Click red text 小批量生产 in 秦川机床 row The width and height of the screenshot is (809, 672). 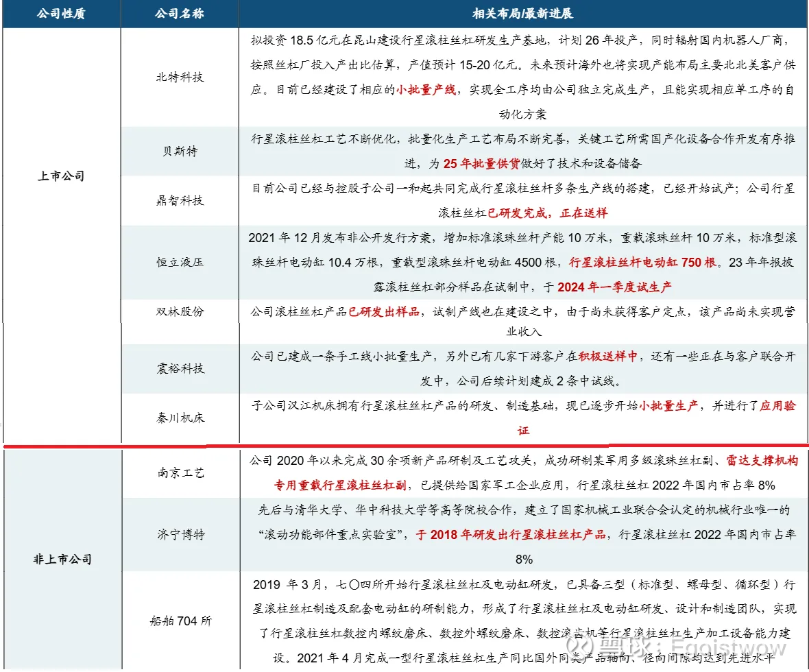click(x=668, y=406)
